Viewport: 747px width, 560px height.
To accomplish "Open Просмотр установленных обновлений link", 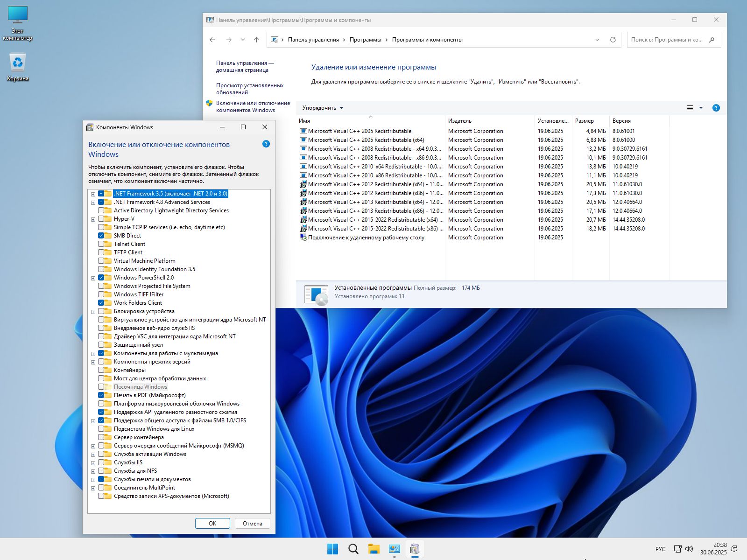I will (250, 89).
